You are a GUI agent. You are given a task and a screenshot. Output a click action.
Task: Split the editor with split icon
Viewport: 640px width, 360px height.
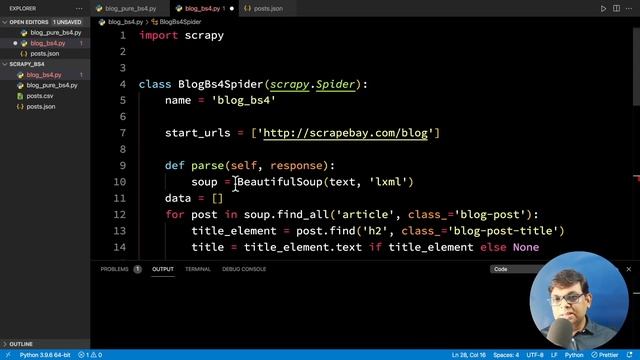tap(616, 9)
